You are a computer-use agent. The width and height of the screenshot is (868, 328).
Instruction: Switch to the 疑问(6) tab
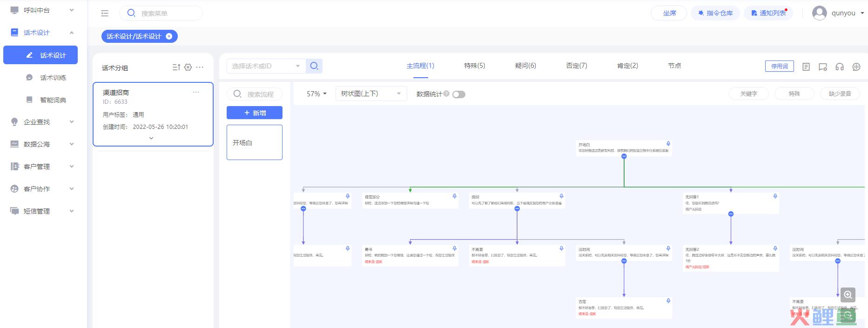click(525, 66)
